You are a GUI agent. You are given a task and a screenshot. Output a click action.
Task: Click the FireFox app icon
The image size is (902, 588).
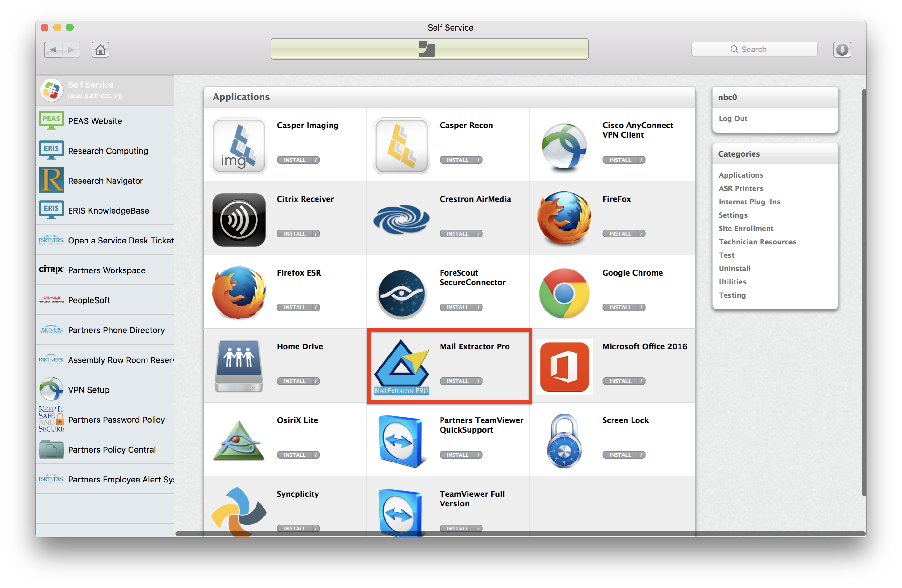[564, 219]
